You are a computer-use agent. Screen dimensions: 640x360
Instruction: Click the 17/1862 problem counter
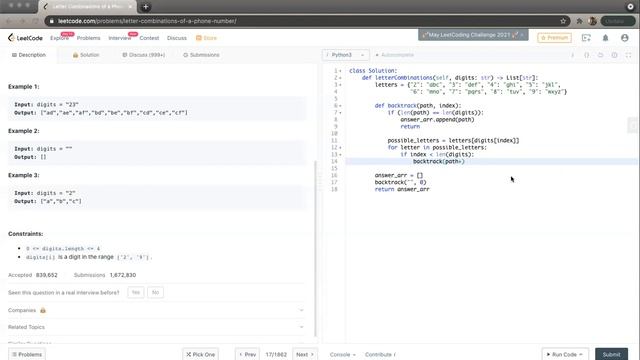276,354
